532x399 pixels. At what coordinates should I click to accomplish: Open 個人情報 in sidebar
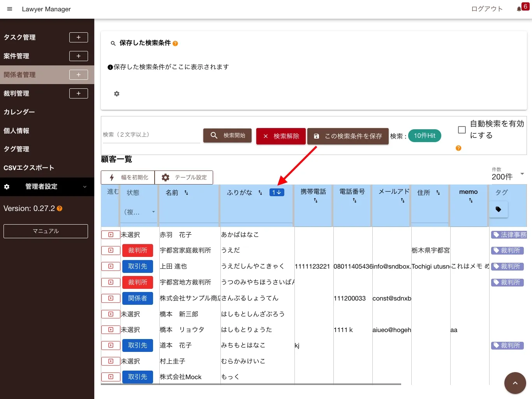(x=16, y=131)
